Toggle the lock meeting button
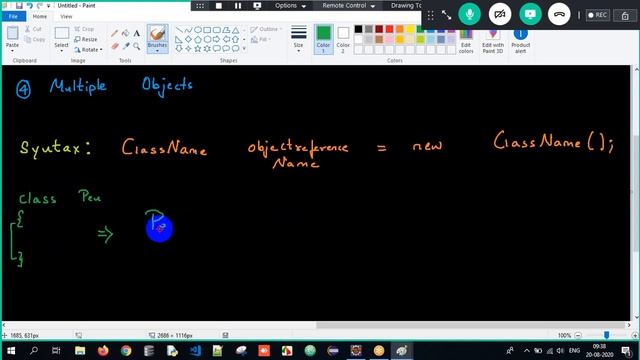Screen dimensions: 640x360 click(625, 16)
